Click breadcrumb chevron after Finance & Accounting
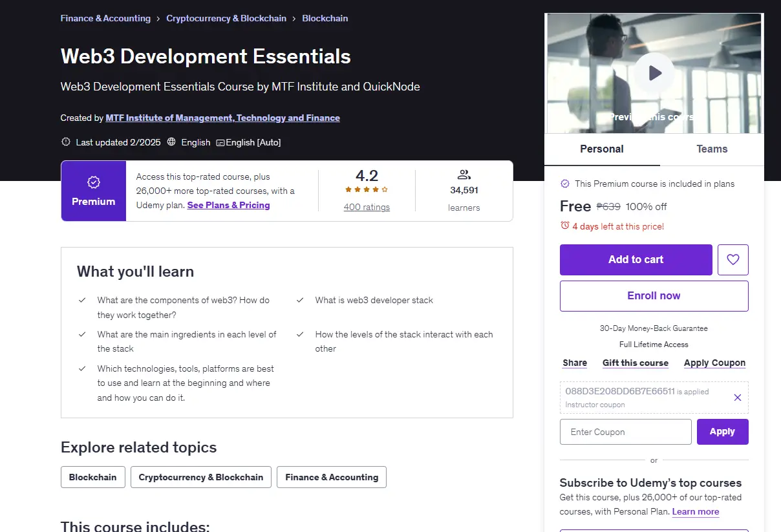The height and width of the screenshot is (532, 781). (158, 19)
